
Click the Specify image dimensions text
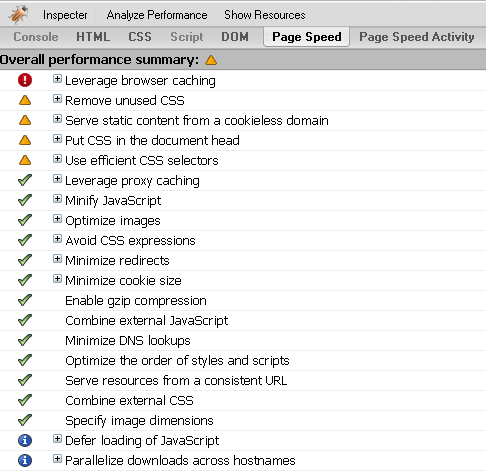click(139, 421)
